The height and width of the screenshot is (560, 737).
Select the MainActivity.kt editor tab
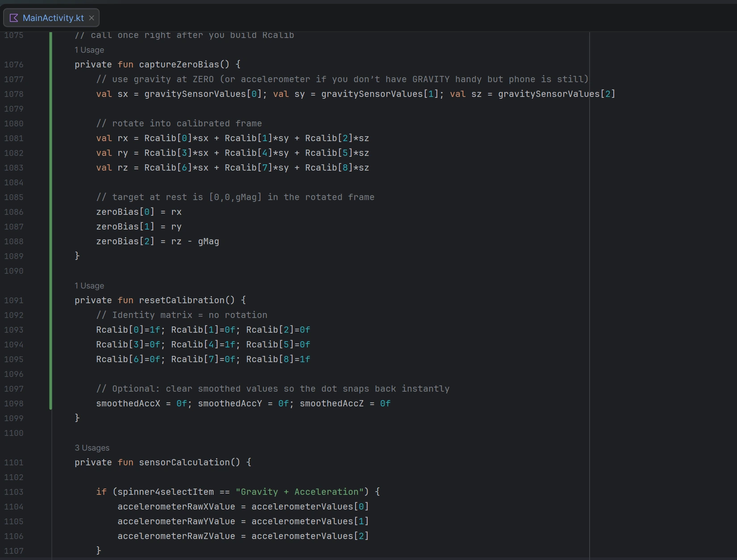tap(51, 18)
